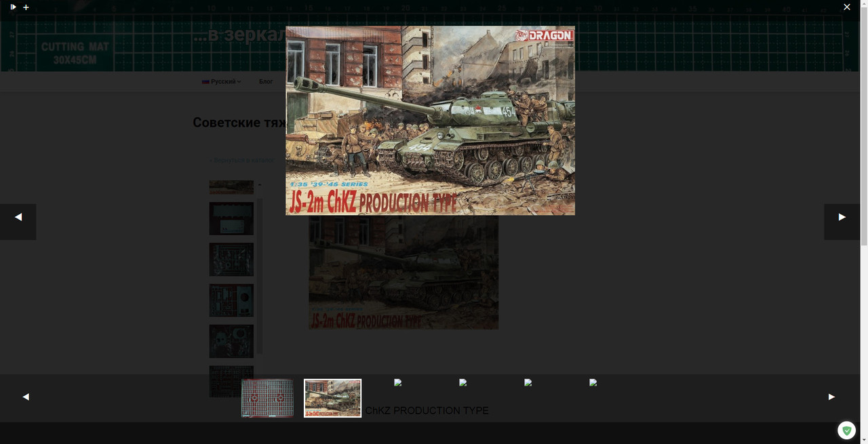This screenshot has height=444, width=868.
Task: Open the fourth sidebar sprue thumbnail
Action: click(x=231, y=300)
